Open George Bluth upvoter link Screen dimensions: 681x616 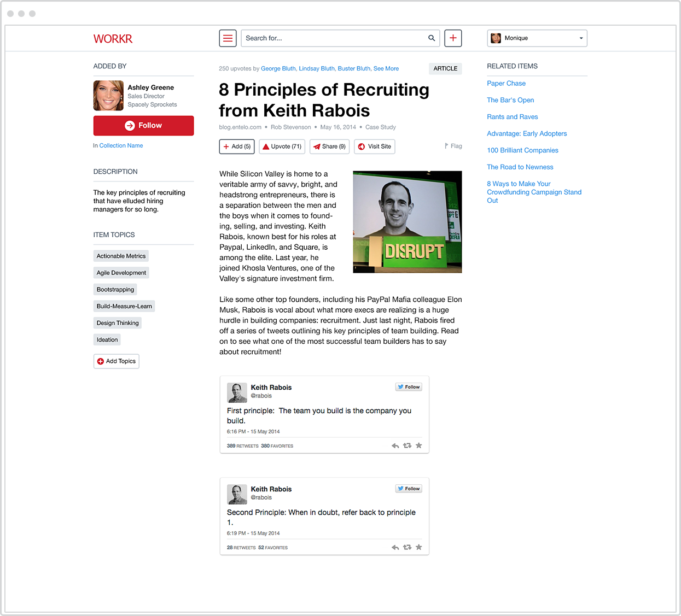tap(278, 69)
